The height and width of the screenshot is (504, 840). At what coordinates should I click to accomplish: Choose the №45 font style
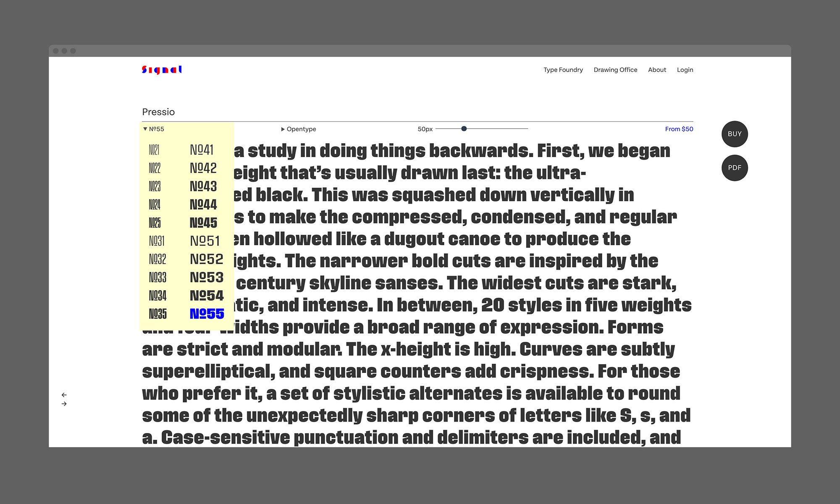pyautogui.click(x=203, y=223)
